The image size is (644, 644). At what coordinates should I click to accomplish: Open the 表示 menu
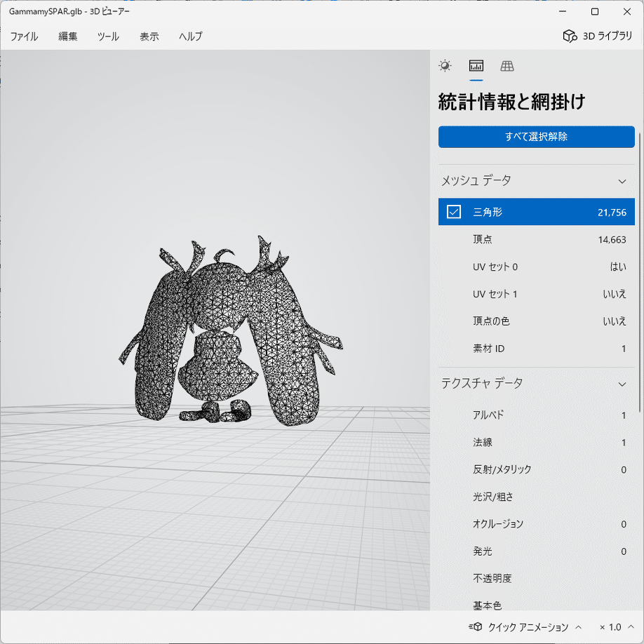pos(149,36)
